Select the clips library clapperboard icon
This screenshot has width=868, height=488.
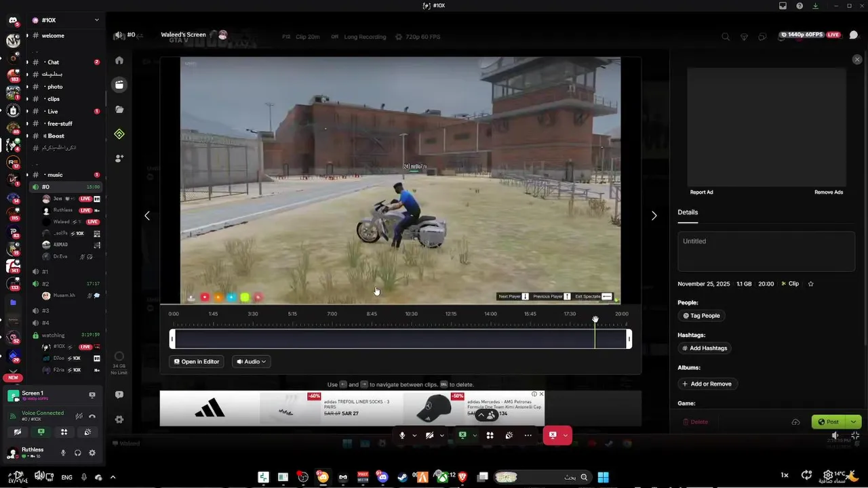pyautogui.click(x=119, y=85)
